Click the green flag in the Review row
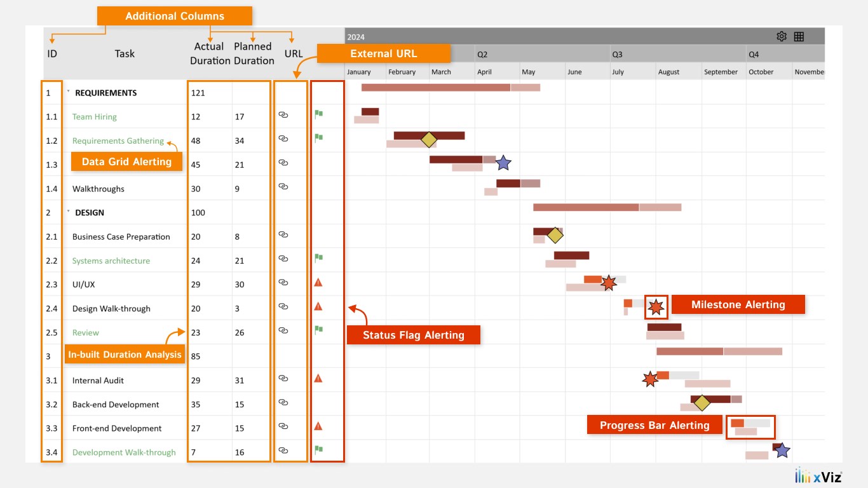The image size is (868, 488). click(x=318, y=330)
